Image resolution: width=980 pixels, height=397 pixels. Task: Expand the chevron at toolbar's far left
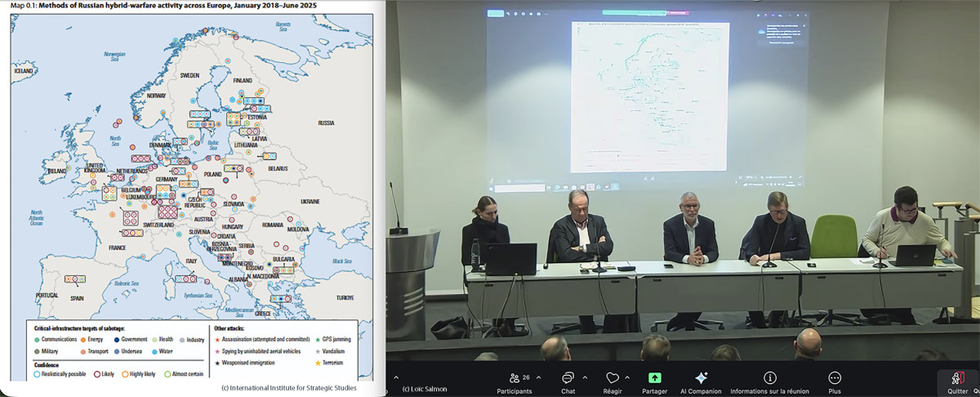point(396,377)
